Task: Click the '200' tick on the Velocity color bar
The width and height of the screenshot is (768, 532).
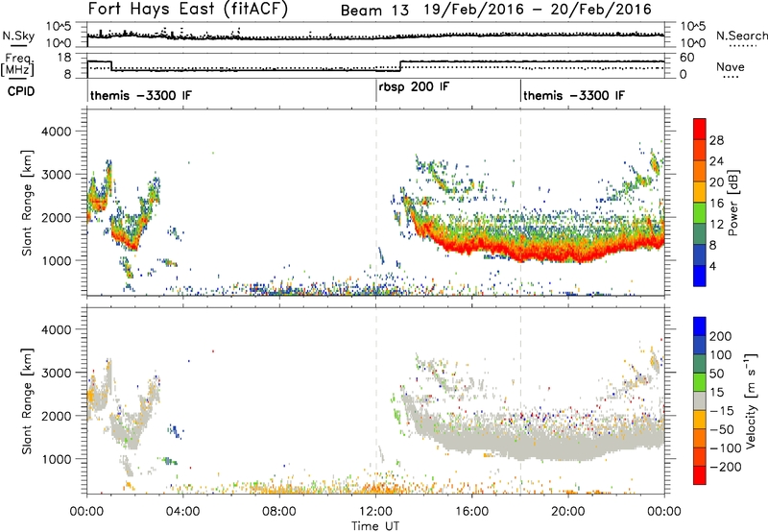Action: coord(721,336)
